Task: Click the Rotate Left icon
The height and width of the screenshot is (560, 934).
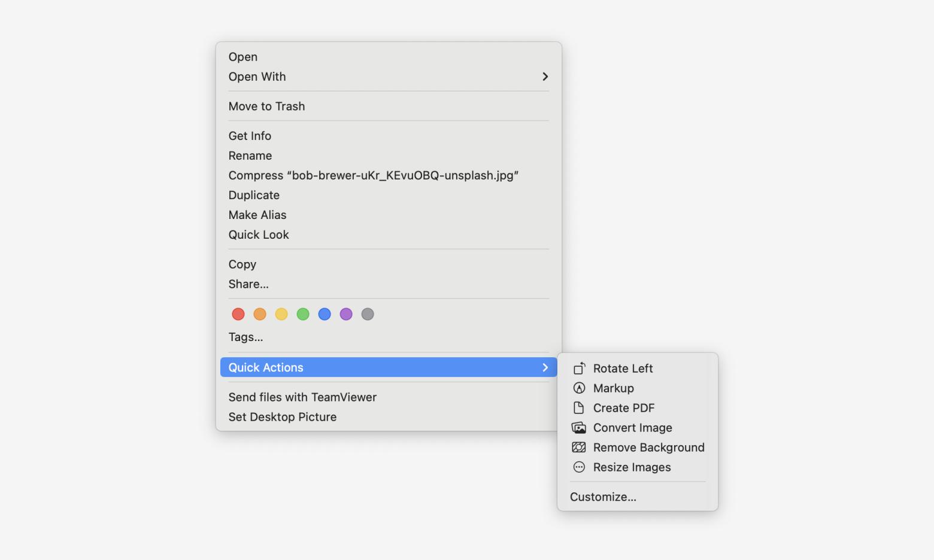Action: point(579,369)
